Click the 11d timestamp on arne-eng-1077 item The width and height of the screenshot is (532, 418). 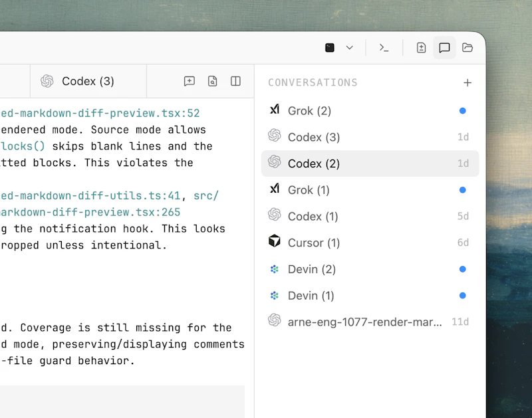click(460, 322)
